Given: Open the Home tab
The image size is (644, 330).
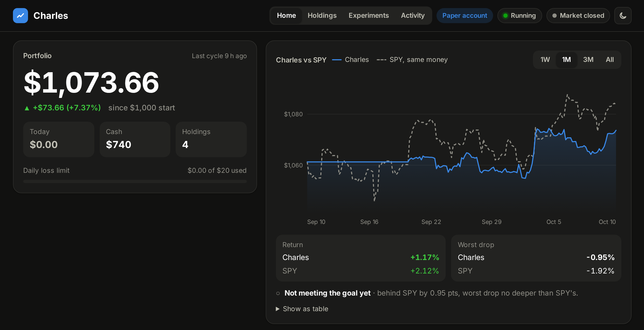Looking at the screenshot, I should [286, 16].
